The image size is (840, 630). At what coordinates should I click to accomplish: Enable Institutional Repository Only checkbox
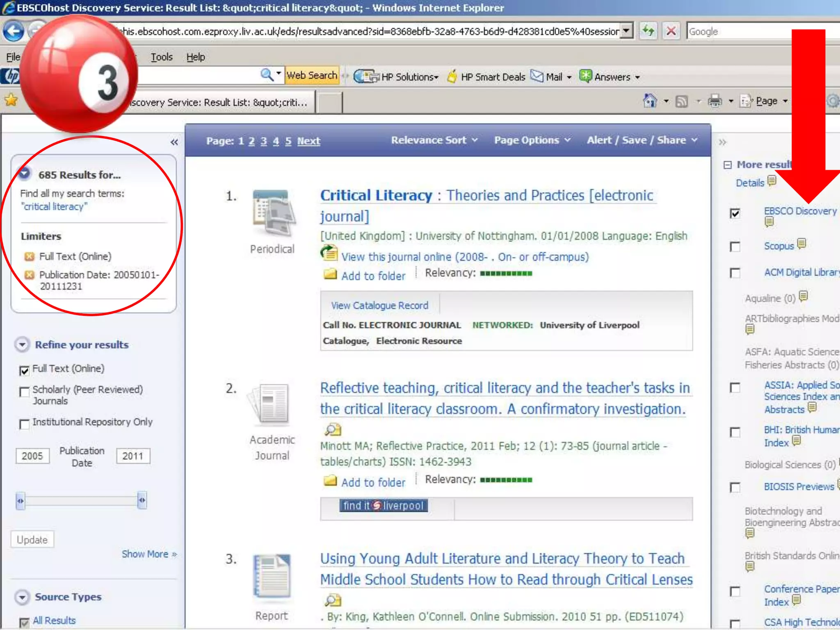click(25, 424)
